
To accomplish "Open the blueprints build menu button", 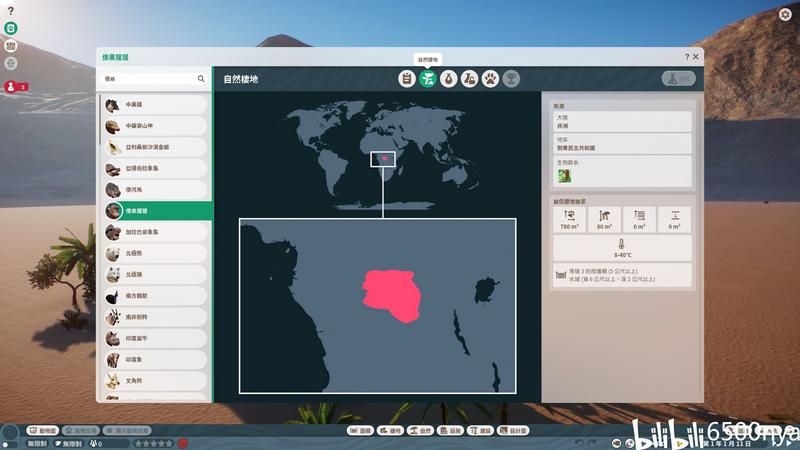I will 513,431.
